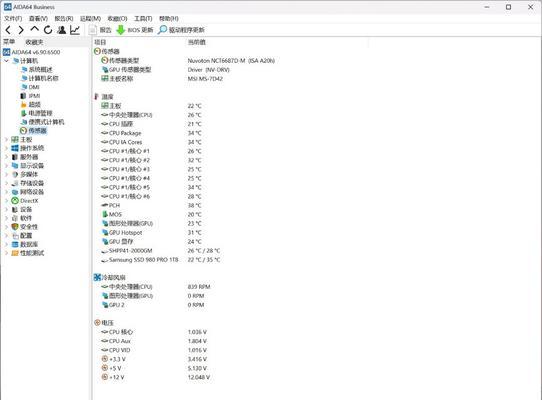Expand the 软件 tree node
The image size is (542, 400).
click(x=6, y=218)
